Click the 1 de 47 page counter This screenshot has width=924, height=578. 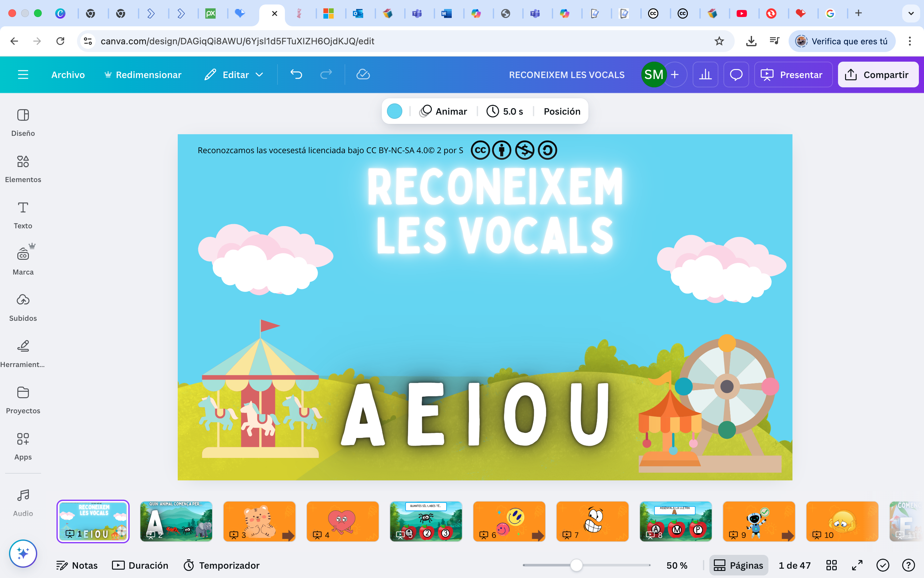coord(795,565)
